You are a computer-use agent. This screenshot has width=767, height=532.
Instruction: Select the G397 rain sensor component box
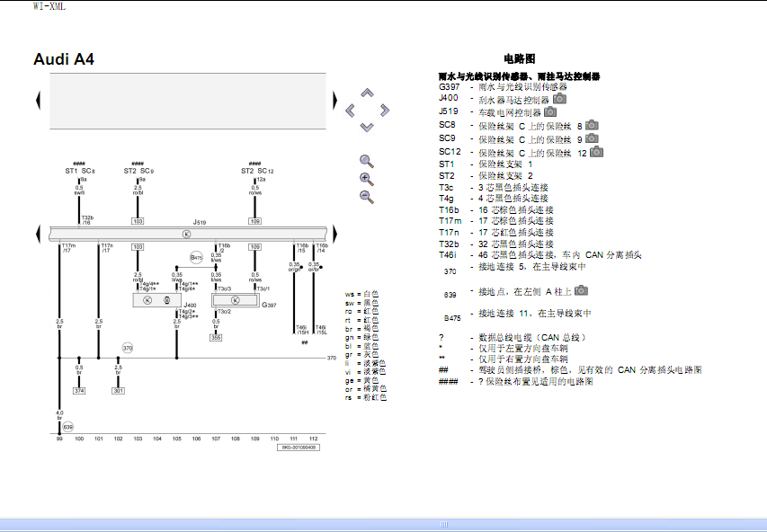236,300
